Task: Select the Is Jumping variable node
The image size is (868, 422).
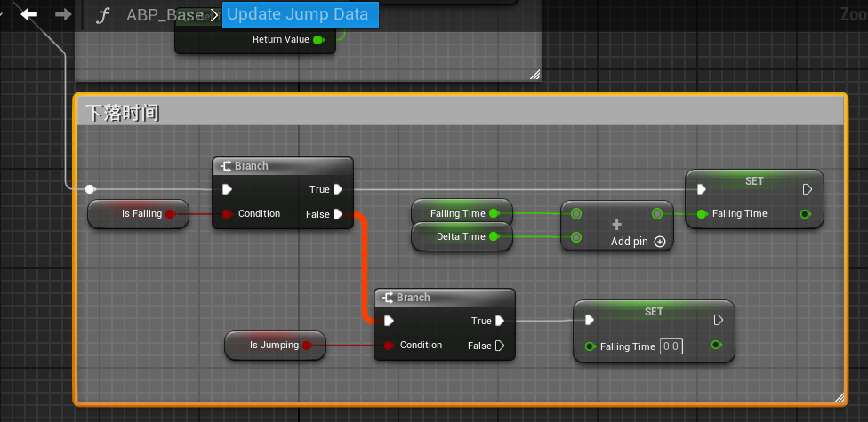Action: tap(275, 346)
